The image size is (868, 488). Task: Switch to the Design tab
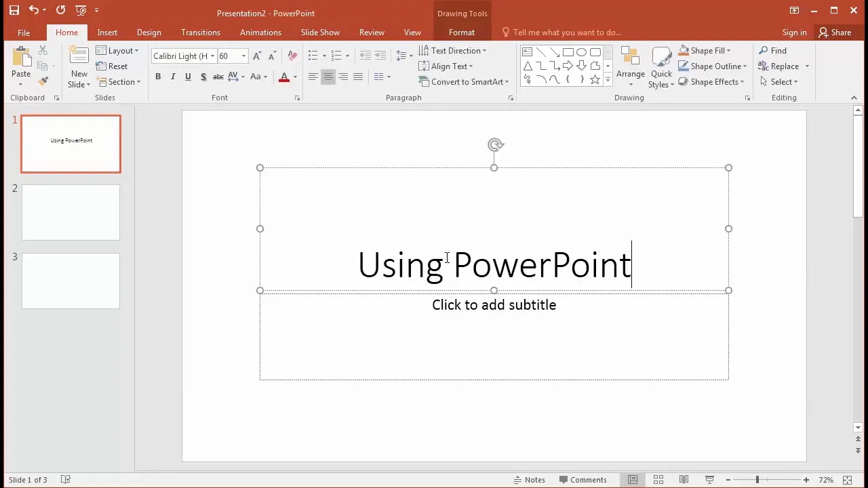point(149,33)
